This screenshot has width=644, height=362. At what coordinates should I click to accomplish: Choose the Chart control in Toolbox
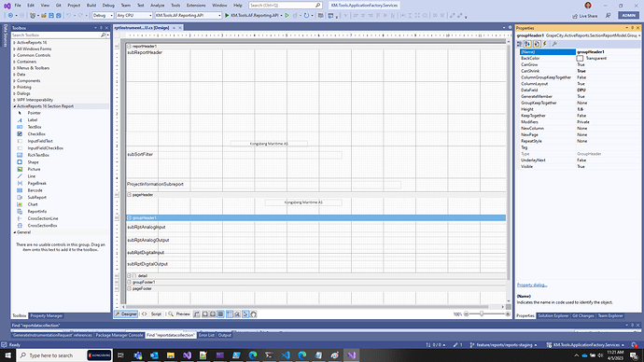(x=33, y=204)
